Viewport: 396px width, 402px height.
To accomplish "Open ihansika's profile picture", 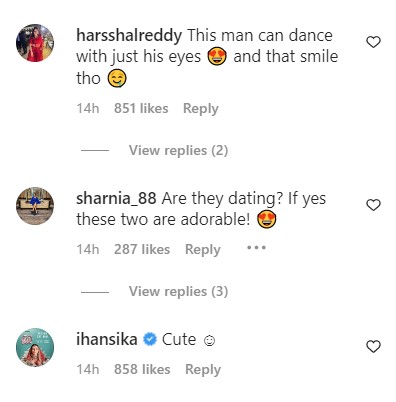I will point(35,347).
